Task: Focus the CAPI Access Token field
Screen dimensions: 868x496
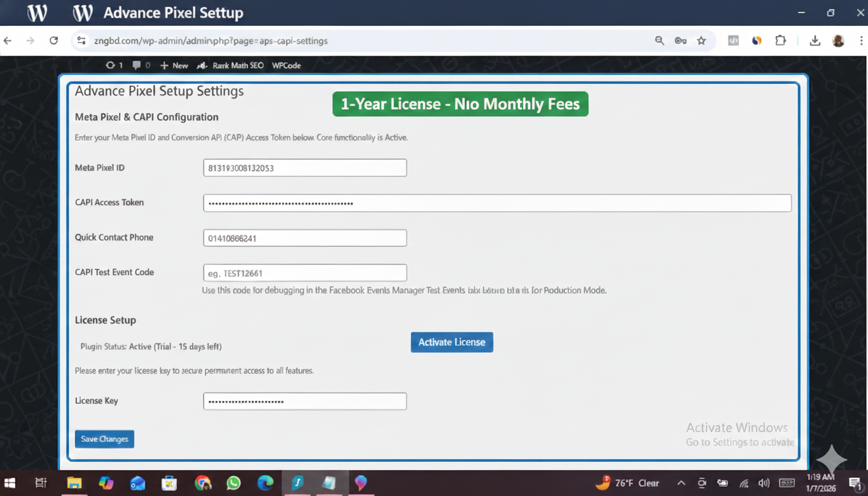Action: pyautogui.click(x=497, y=203)
